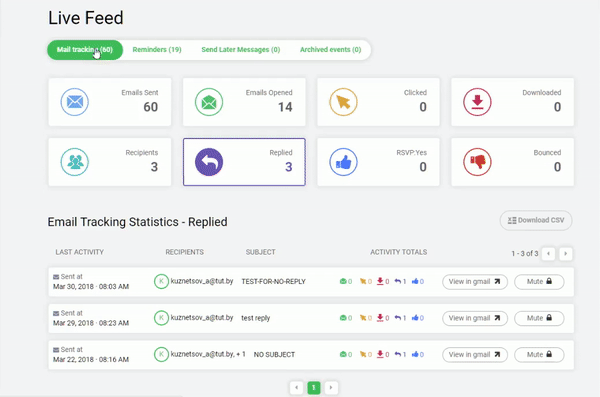Click thumbs-up count icon in NO SUBJECT row
This screenshot has height=397, width=600.
415,355
